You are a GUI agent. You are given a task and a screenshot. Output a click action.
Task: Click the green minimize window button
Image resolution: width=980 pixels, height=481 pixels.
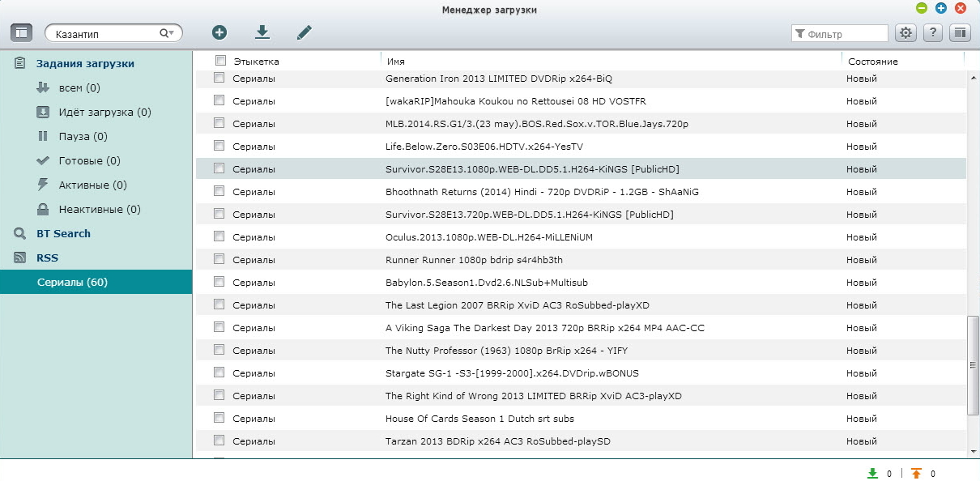tap(922, 8)
